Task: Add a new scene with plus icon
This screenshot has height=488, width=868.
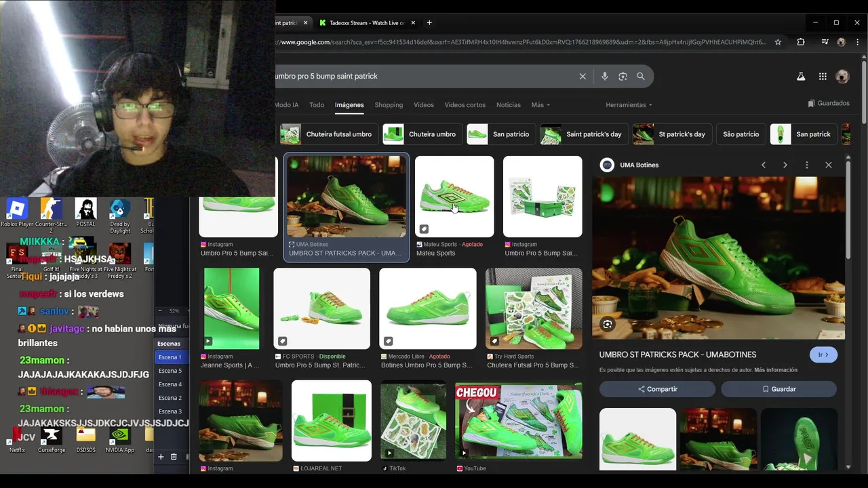Action: (161, 457)
